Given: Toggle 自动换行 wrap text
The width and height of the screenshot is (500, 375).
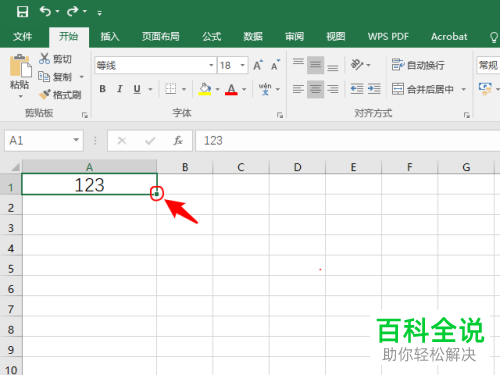Looking at the screenshot, I should pos(418,65).
